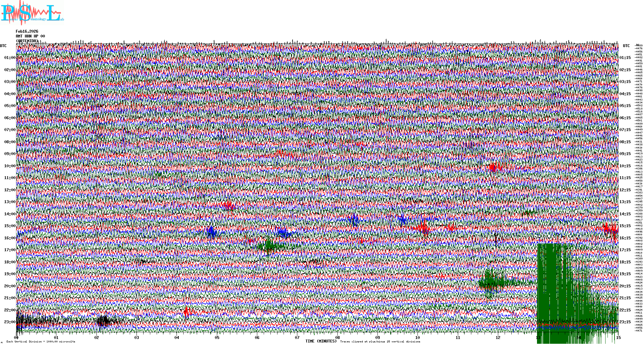Click the right UTC axis heading
Viewport: 644px width, 346px height.
626,46
